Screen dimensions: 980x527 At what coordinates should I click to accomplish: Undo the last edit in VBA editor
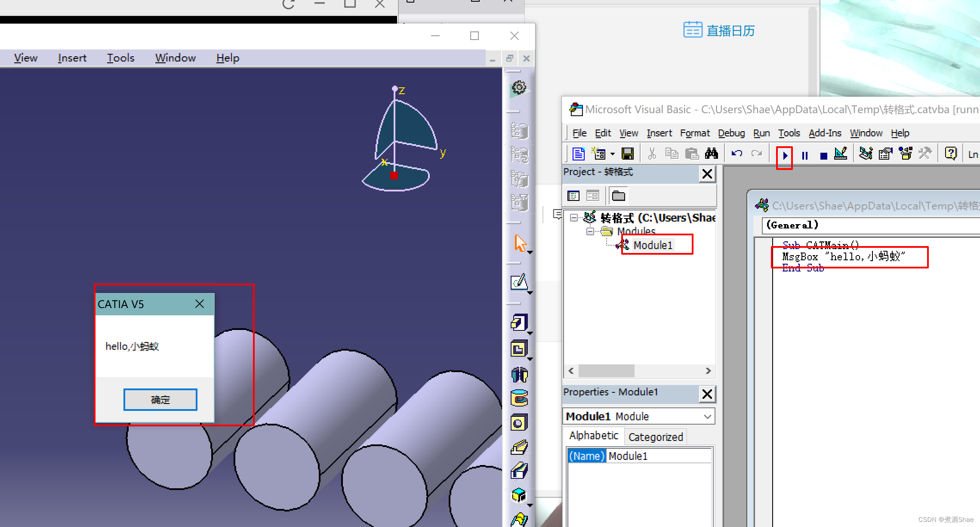pos(737,154)
